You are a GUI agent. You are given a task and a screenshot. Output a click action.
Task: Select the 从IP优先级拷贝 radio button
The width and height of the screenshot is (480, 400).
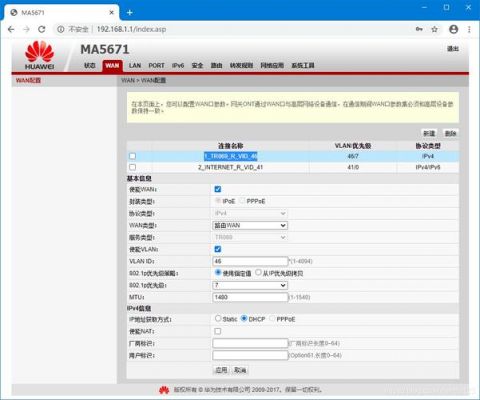coord(258,272)
